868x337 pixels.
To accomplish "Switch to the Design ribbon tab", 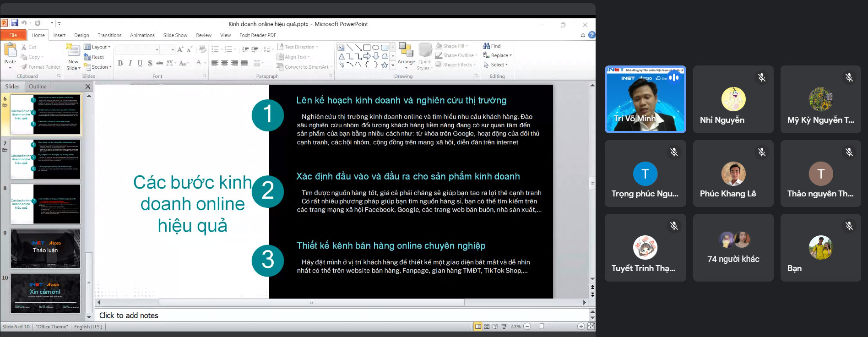I will pos(81,35).
